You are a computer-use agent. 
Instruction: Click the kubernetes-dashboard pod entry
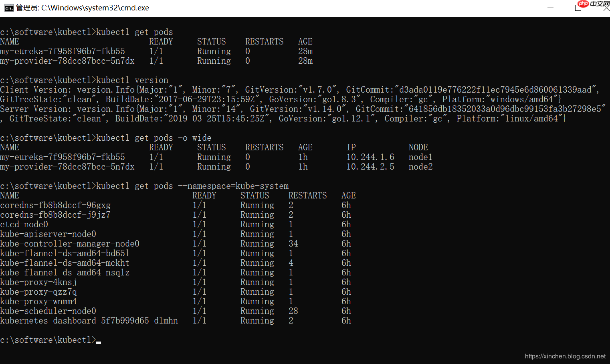[89, 320]
